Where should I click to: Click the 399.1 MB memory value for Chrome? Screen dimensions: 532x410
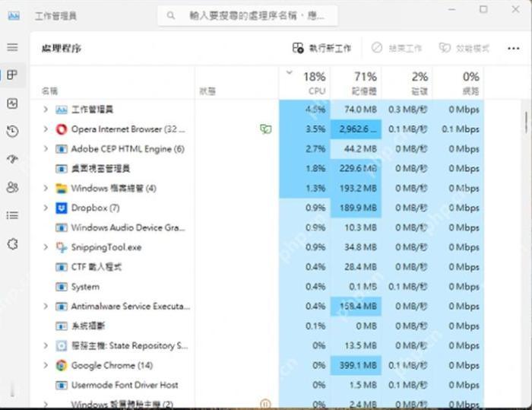[356, 365]
